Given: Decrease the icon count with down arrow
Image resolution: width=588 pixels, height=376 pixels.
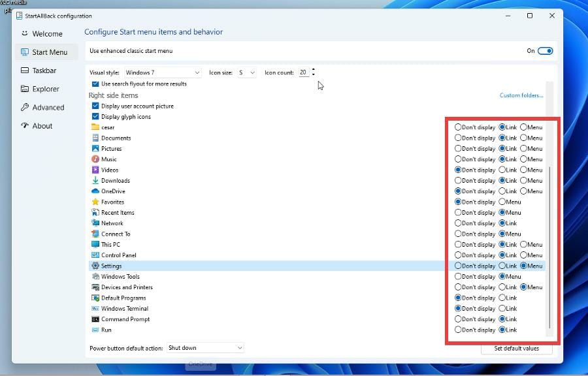Looking at the screenshot, I should (x=314, y=74).
